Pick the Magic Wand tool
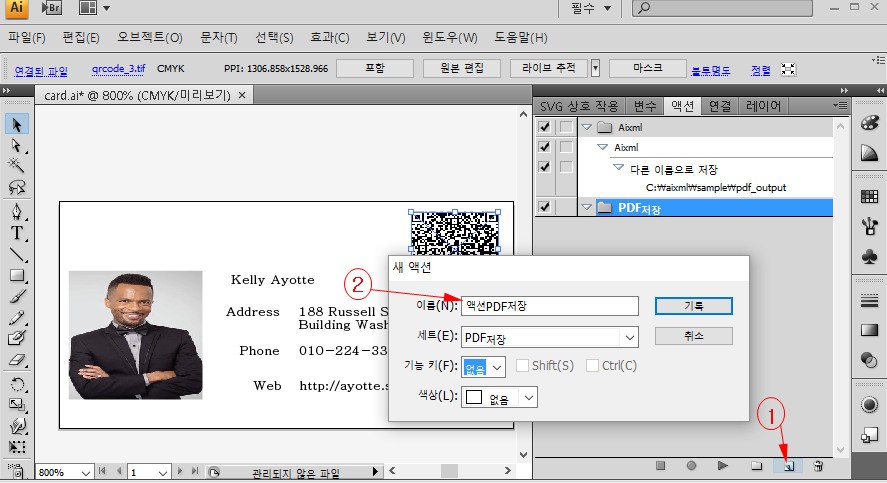The image size is (887, 483). point(17,165)
